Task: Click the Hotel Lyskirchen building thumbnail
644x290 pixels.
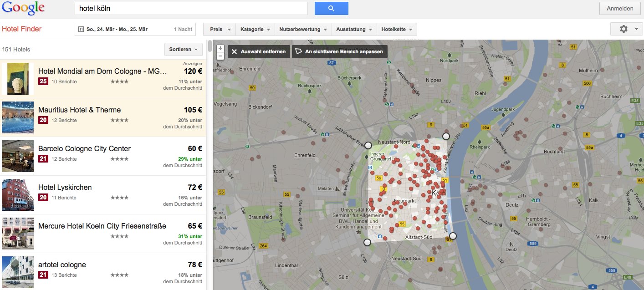Action: (x=18, y=195)
